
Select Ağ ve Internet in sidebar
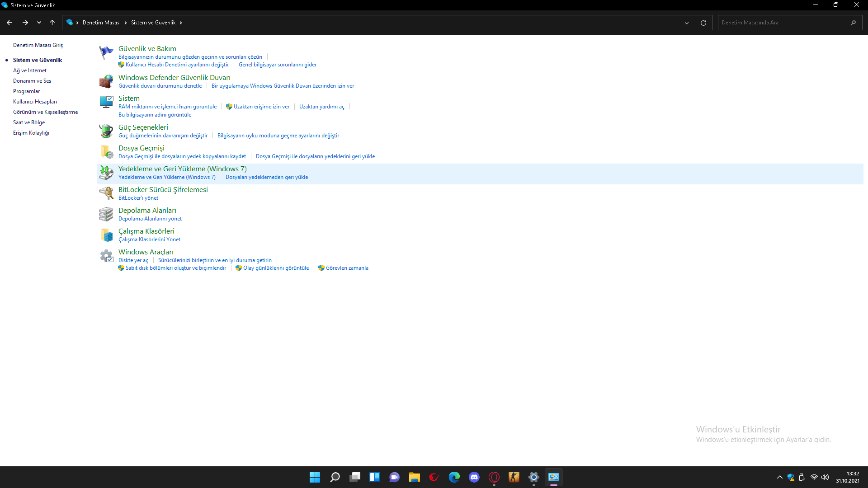point(30,70)
